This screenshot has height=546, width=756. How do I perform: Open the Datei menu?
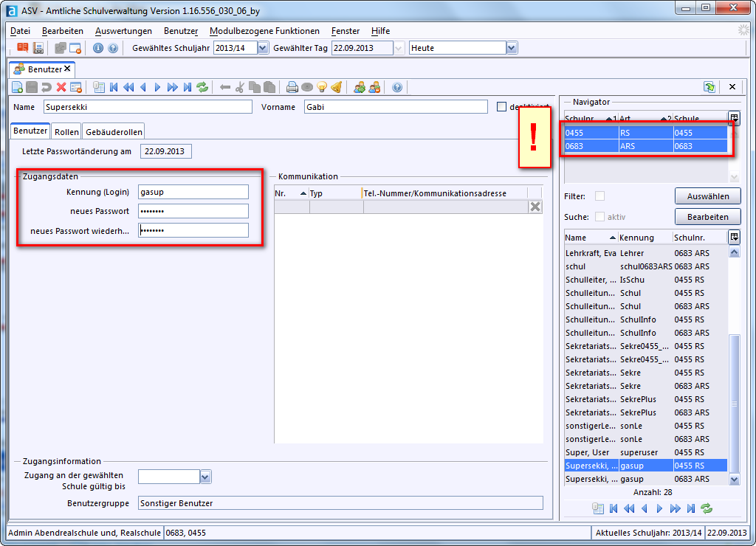pyautogui.click(x=20, y=31)
